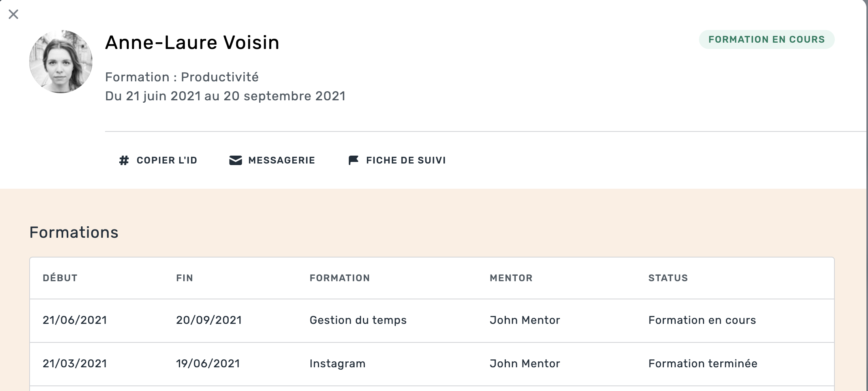Sort by the DÉBUT column header
The width and height of the screenshot is (868, 391).
click(x=60, y=278)
